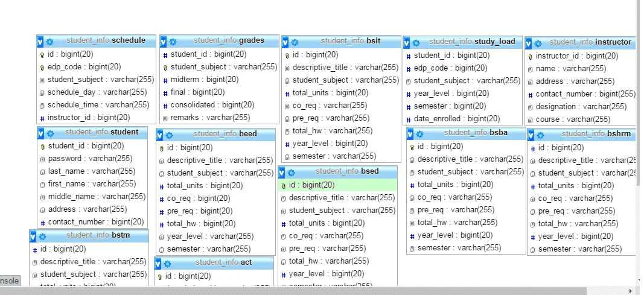The height and width of the screenshot is (295, 644).
Task: Click numeric icon beside study_load semester
Action: (x=409, y=106)
